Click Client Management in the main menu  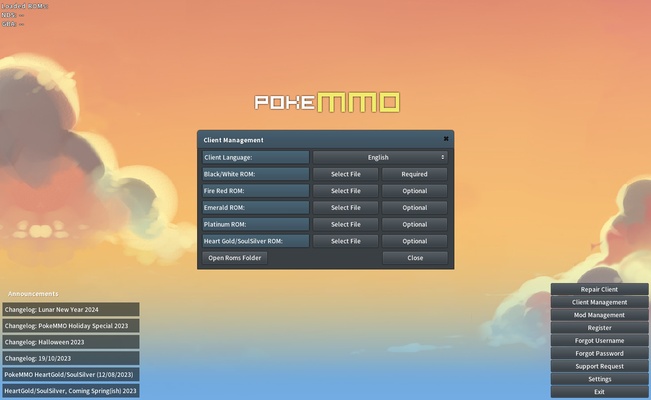599,302
